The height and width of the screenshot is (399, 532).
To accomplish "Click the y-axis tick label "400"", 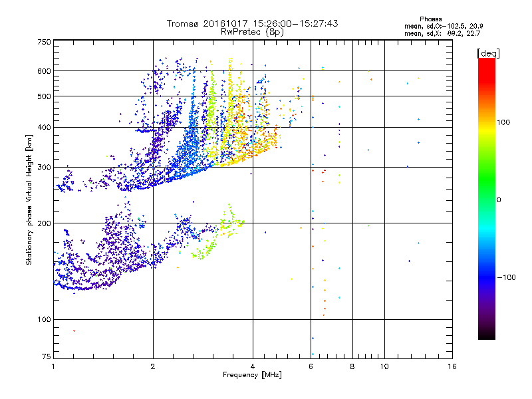I will pos(44,128).
